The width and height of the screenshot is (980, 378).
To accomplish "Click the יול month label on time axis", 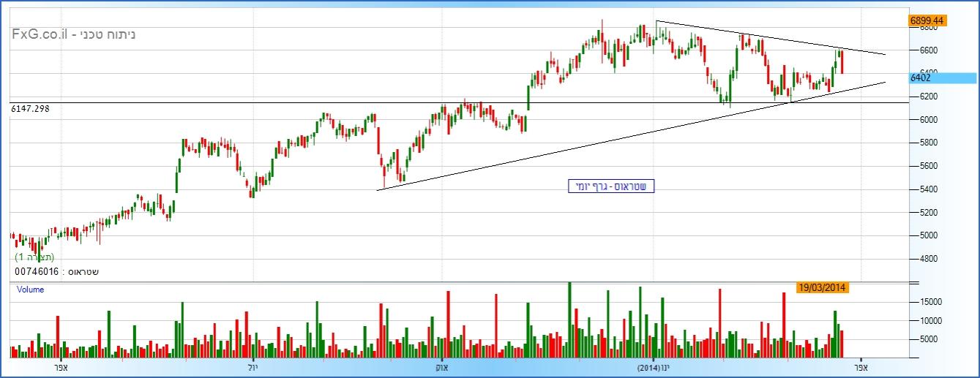I will click(253, 366).
